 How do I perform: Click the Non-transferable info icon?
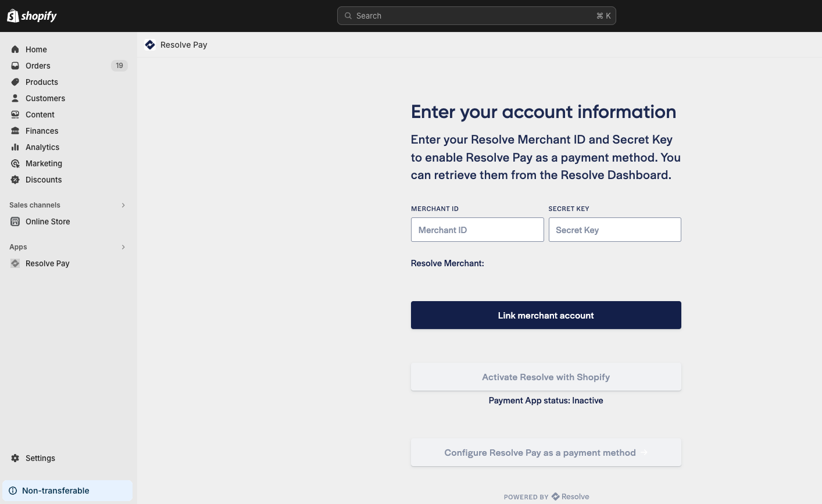point(13,491)
